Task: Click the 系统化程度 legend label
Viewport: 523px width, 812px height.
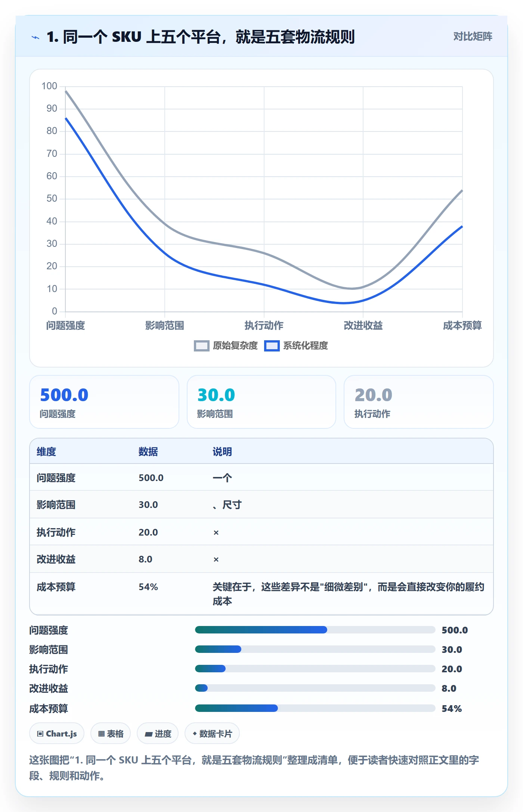Action: (306, 346)
